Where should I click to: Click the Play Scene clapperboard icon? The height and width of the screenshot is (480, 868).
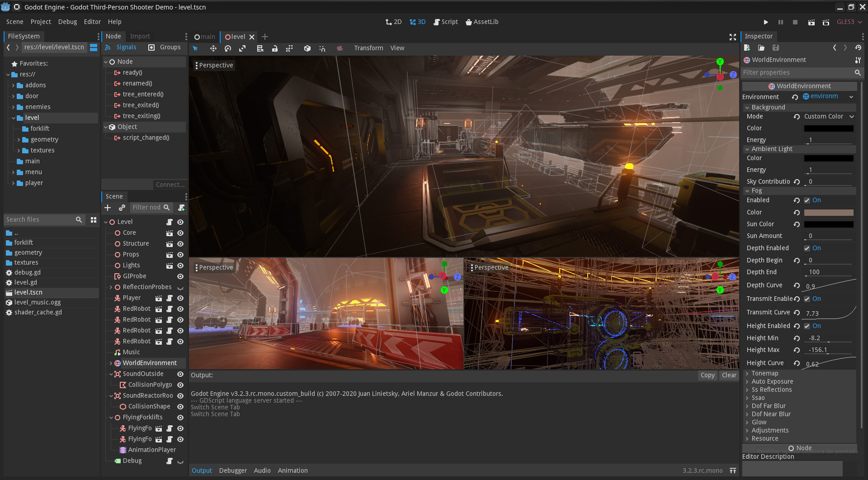pos(811,22)
